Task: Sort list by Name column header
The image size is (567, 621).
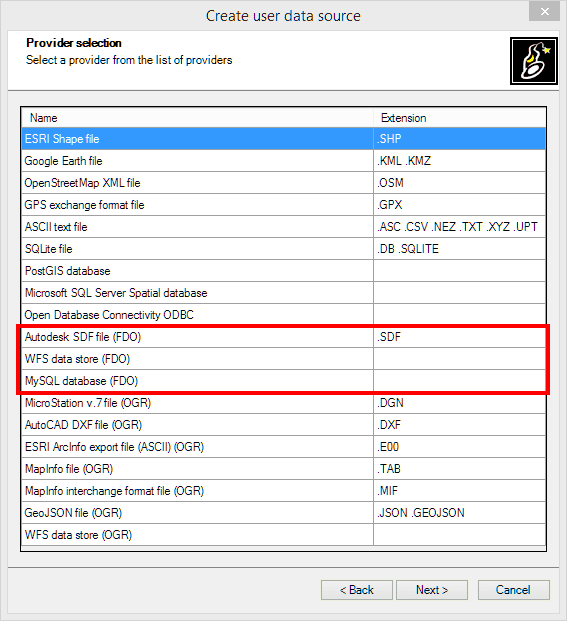Action: pyautogui.click(x=198, y=118)
